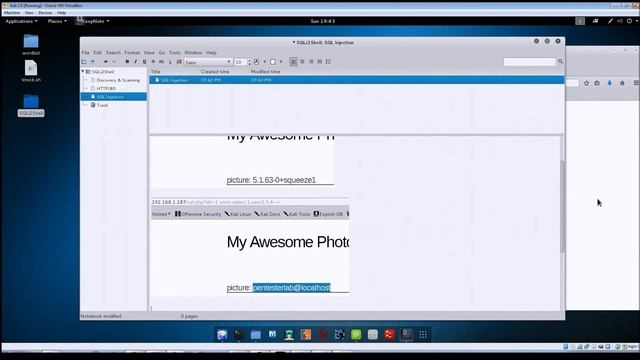Click the pentesterlab@localhost highlighted text
The width and height of the screenshot is (640, 360).
(x=291, y=288)
